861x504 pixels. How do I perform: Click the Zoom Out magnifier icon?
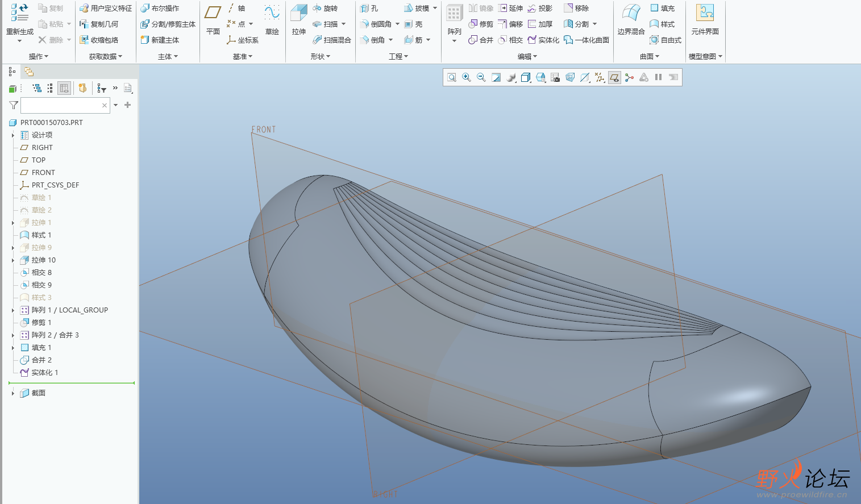tap(481, 77)
